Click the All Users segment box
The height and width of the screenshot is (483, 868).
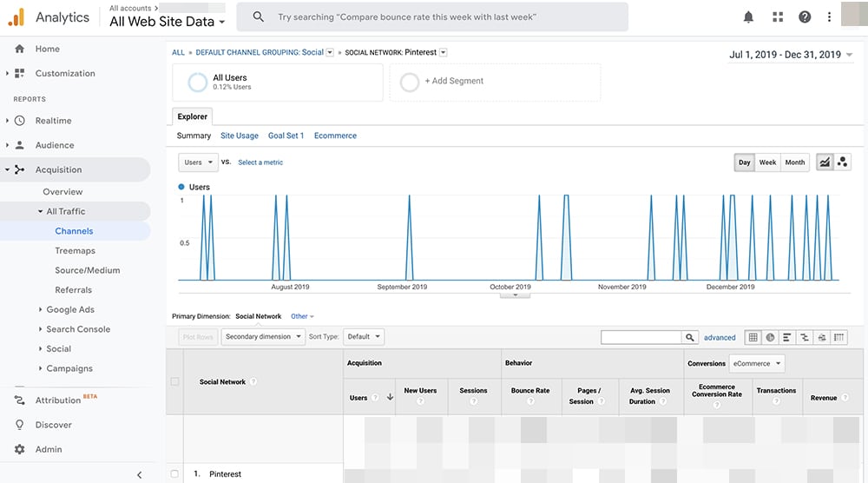pyautogui.click(x=278, y=82)
